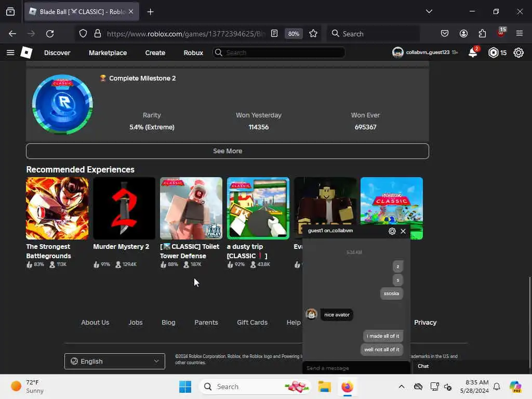This screenshot has width=532, height=399.
Task: Open the Robux balance icon
Action: tap(494, 52)
